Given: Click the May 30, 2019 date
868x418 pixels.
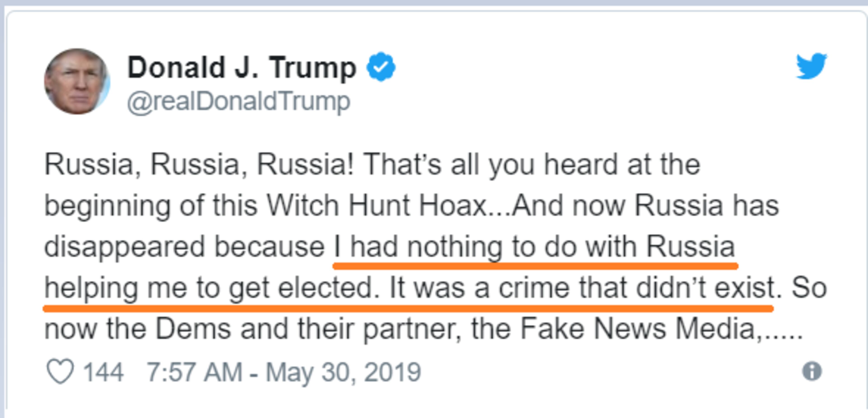Looking at the screenshot, I should point(343,372).
